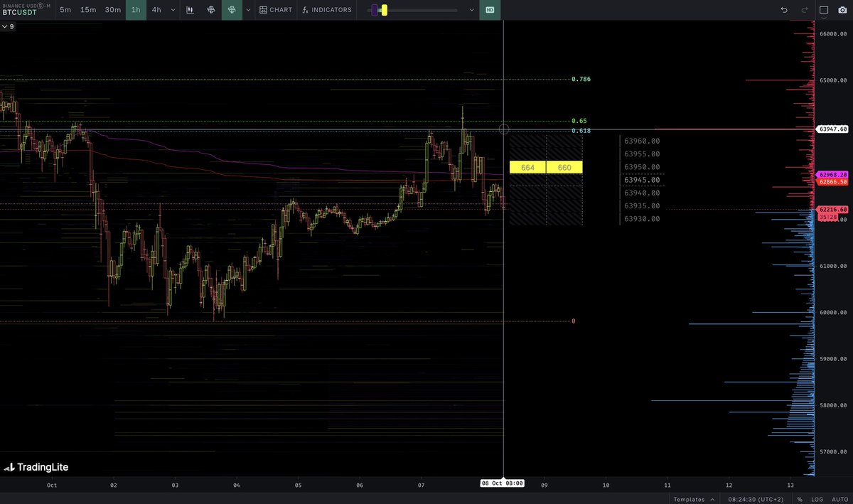The width and height of the screenshot is (853, 504).
Task: Click the undo arrow icon
Action: tap(784, 10)
